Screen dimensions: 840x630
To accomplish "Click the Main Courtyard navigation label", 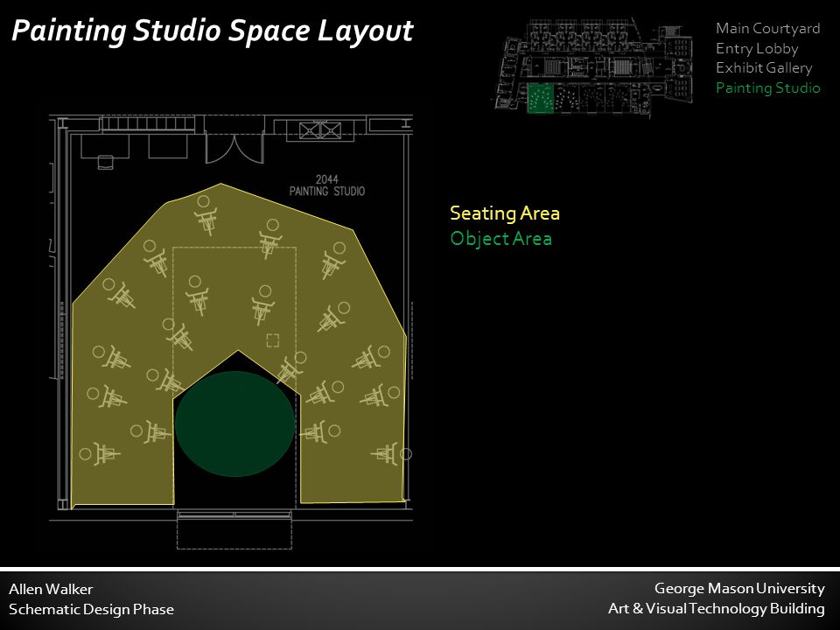I will click(x=767, y=28).
